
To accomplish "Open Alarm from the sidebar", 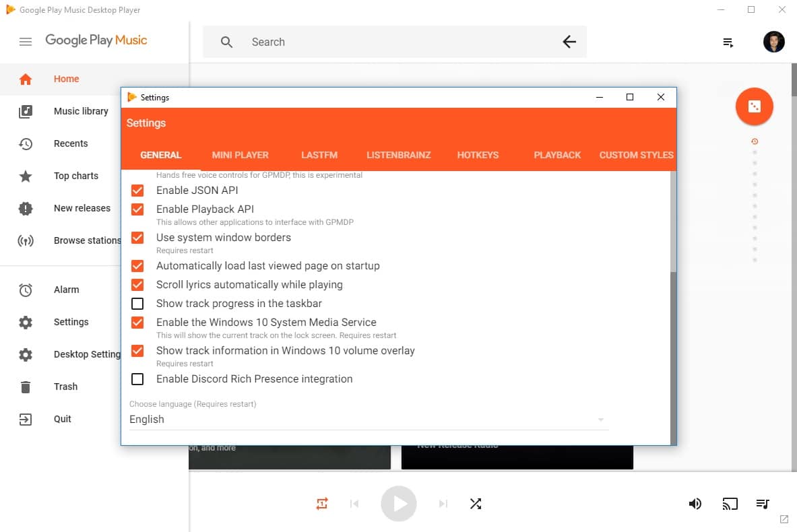I will 67,290.
